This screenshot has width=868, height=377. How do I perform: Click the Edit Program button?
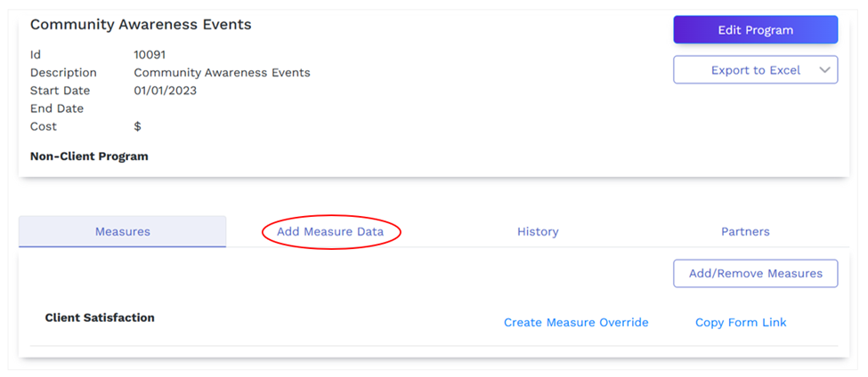(x=755, y=30)
